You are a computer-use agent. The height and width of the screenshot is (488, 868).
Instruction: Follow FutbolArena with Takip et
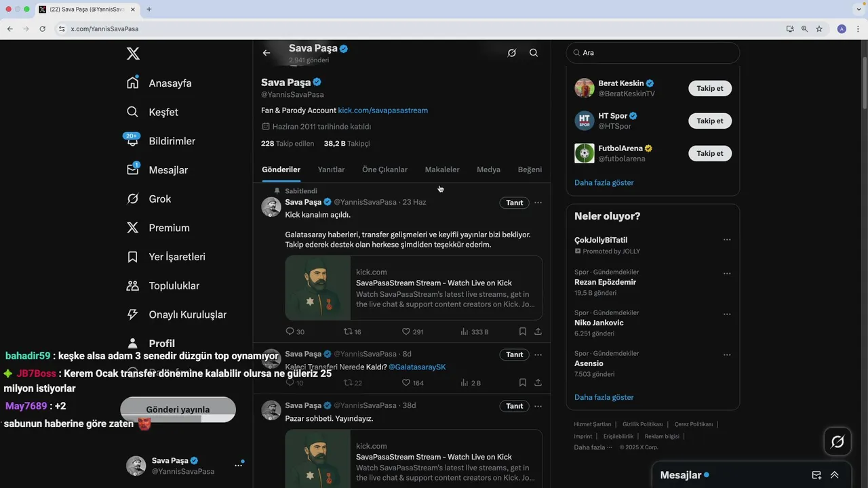[x=710, y=153]
